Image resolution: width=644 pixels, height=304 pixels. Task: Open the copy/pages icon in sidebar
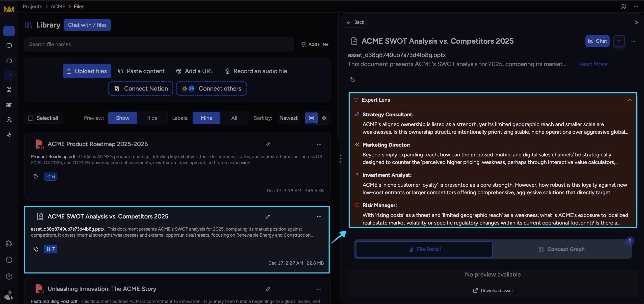click(9, 61)
